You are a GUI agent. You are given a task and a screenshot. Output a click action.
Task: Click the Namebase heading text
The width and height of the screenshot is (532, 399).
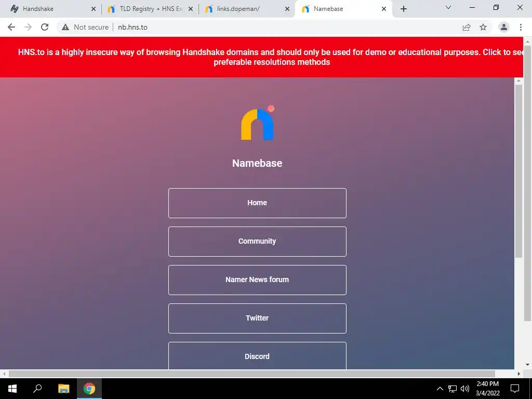click(257, 163)
